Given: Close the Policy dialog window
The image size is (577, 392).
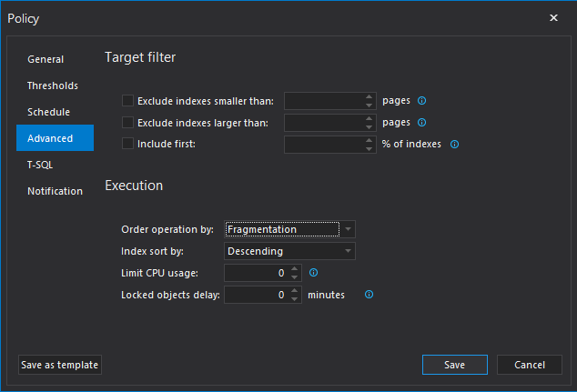Looking at the screenshot, I should pyautogui.click(x=554, y=17).
